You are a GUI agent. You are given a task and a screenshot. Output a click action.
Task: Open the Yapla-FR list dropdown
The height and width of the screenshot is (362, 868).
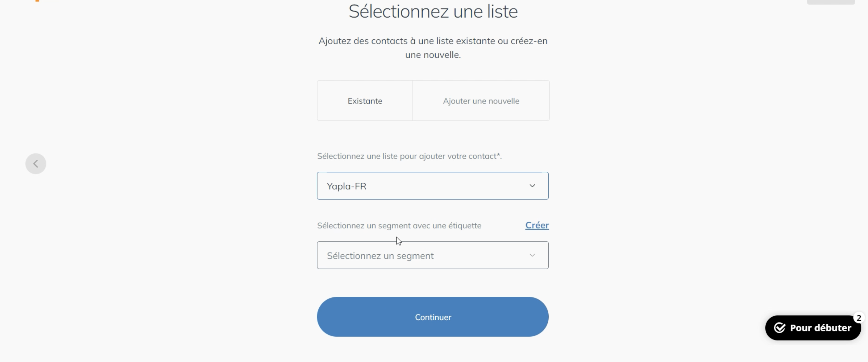click(433, 186)
